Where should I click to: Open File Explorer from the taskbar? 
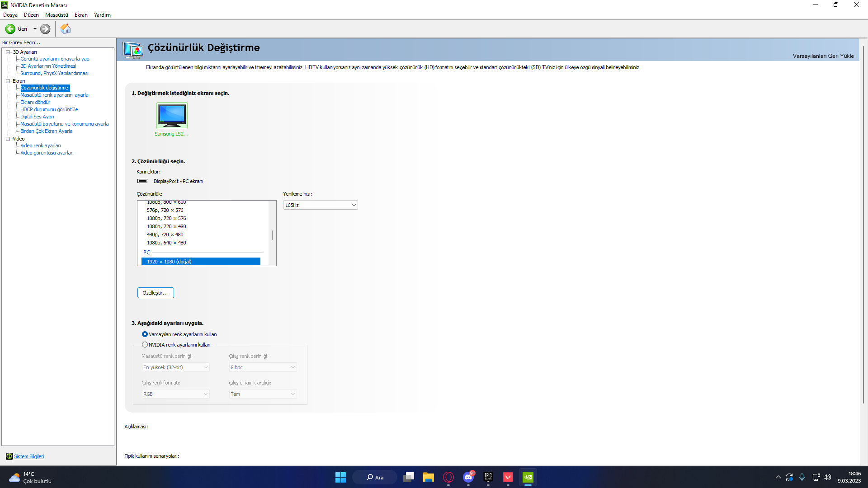[428, 477]
